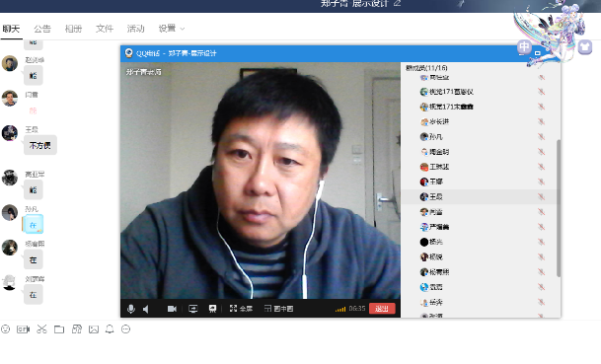Turn off the camera in call toolbar

[172, 309]
